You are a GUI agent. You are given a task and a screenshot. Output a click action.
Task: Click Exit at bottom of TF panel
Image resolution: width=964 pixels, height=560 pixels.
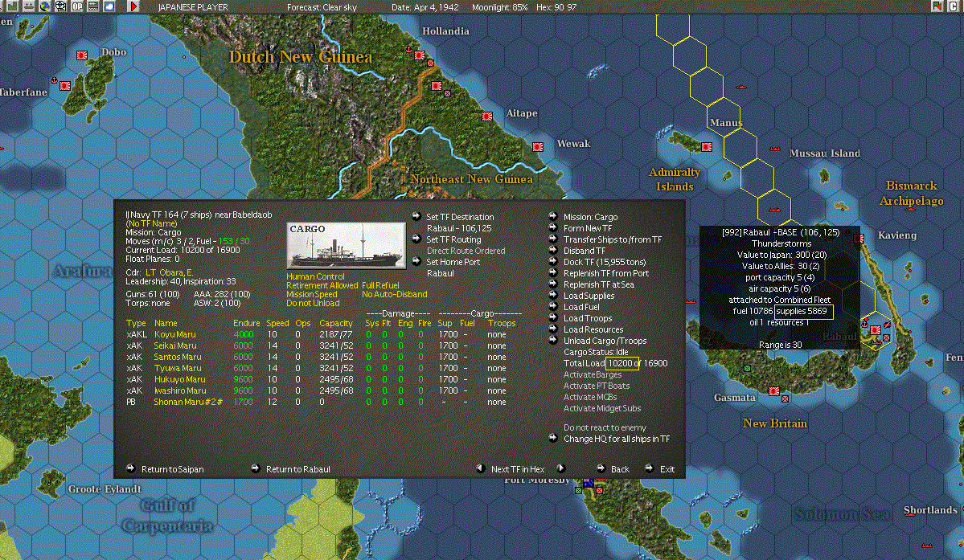(x=667, y=469)
